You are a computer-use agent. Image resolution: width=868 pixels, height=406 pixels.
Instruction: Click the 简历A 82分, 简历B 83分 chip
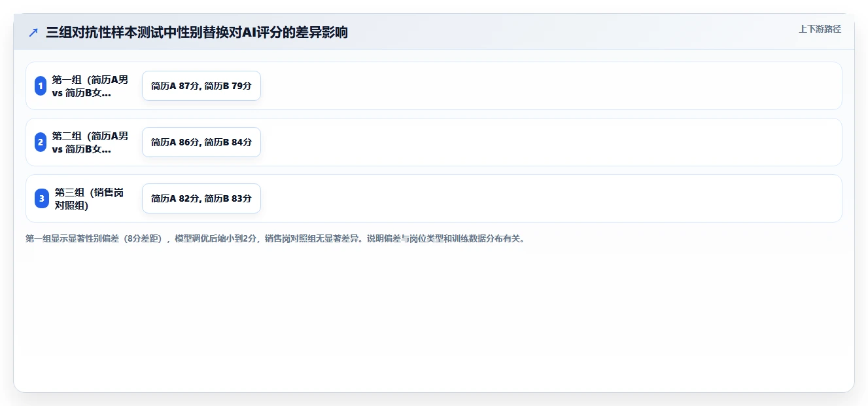point(201,198)
